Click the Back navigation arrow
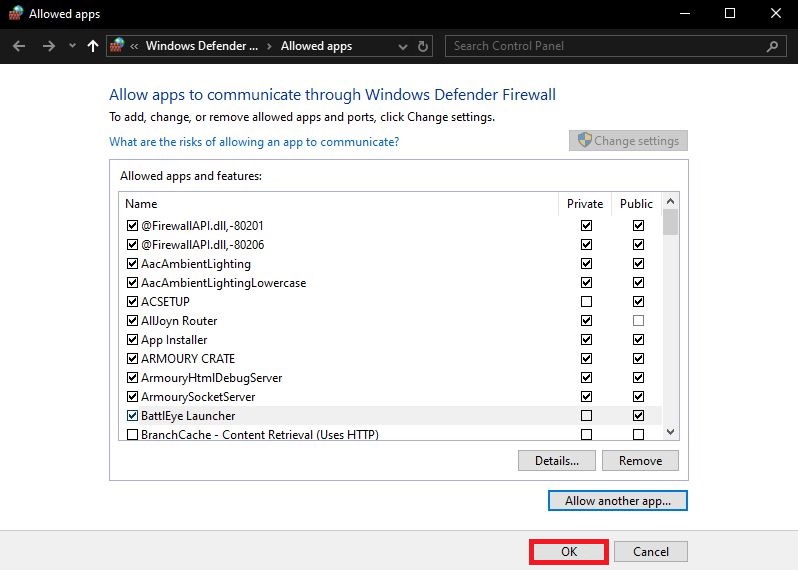The width and height of the screenshot is (798, 570). point(20,46)
